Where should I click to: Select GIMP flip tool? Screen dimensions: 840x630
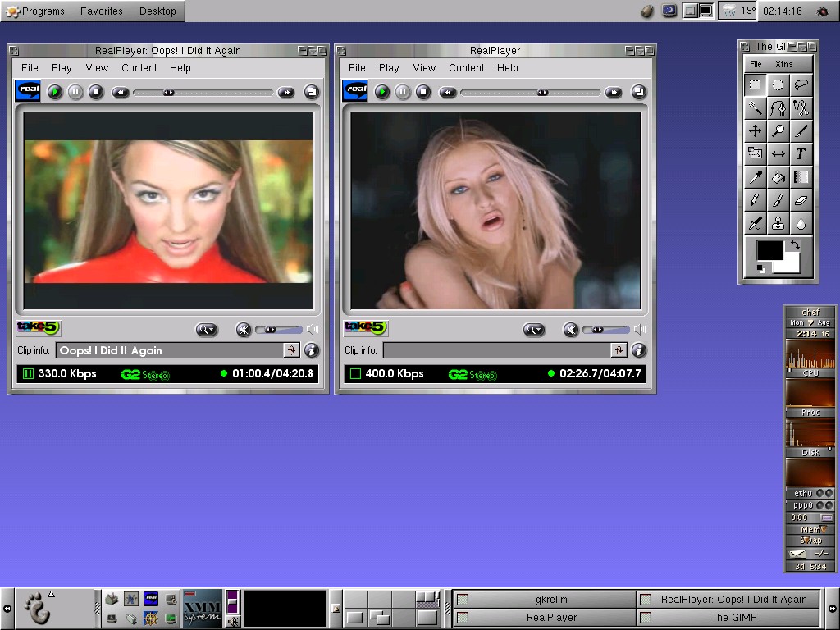(x=778, y=153)
